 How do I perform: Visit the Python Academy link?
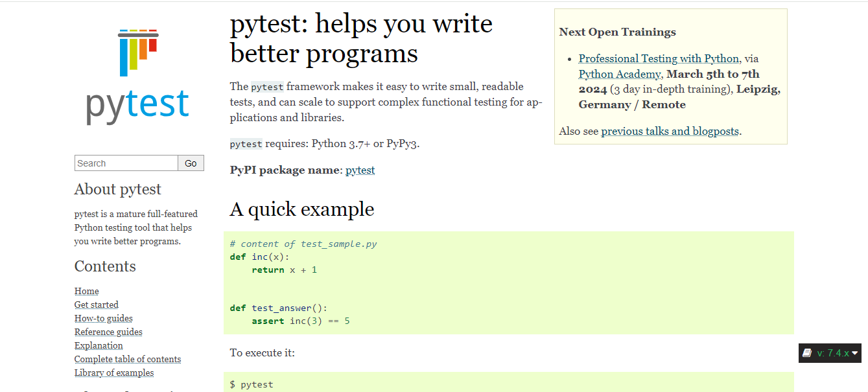click(x=620, y=74)
